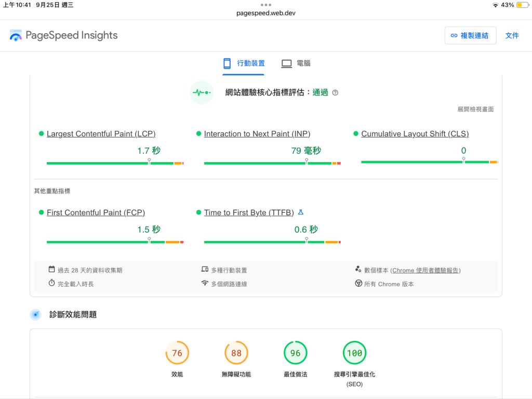Click the 診斷效能問題 section icon

(x=35, y=314)
